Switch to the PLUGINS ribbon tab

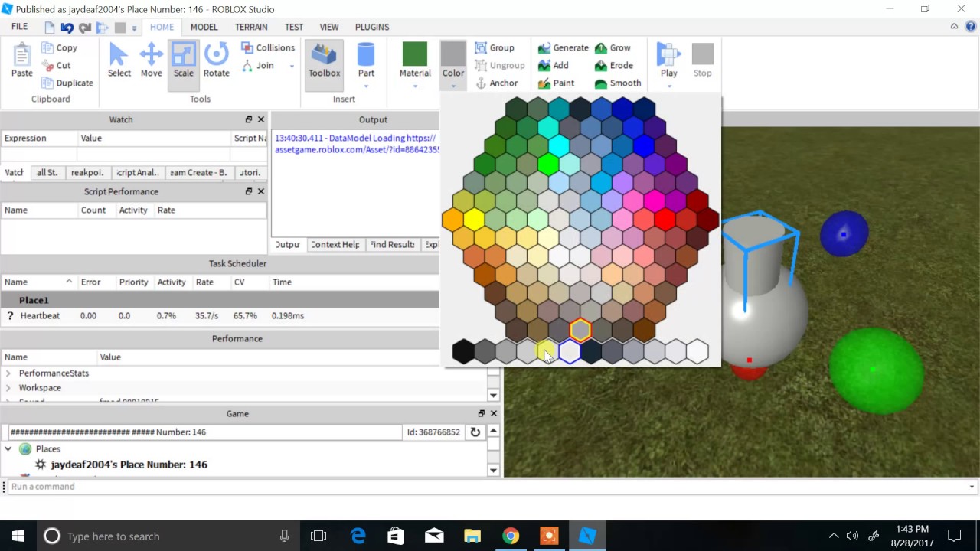[372, 27]
